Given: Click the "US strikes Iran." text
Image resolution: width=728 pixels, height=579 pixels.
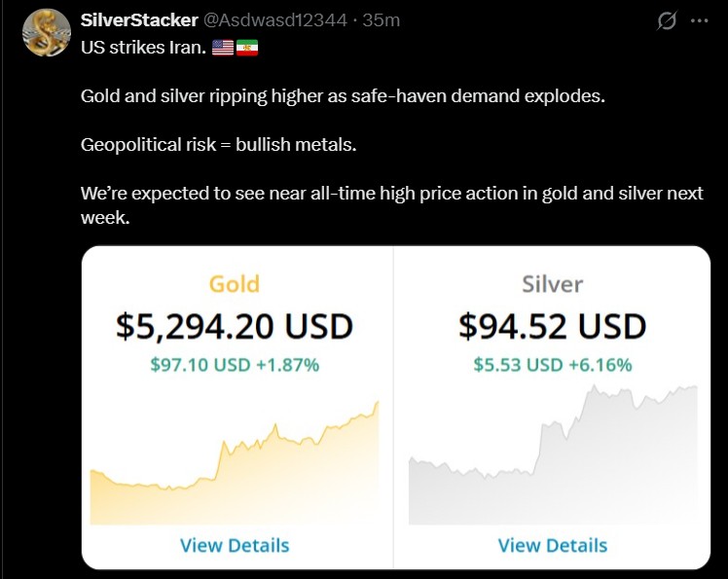Looking at the screenshot, I should point(142,47).
